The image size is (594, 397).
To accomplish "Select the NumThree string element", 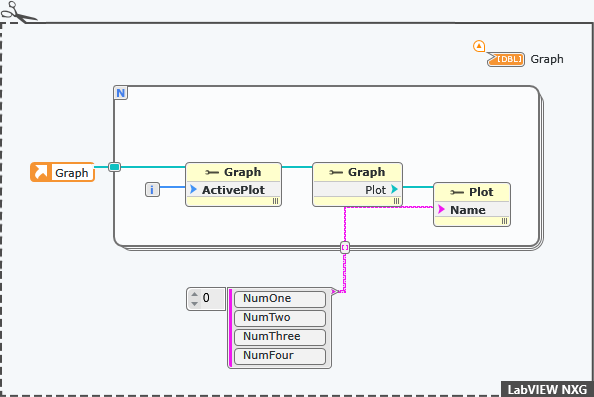I will pos(280,337).
